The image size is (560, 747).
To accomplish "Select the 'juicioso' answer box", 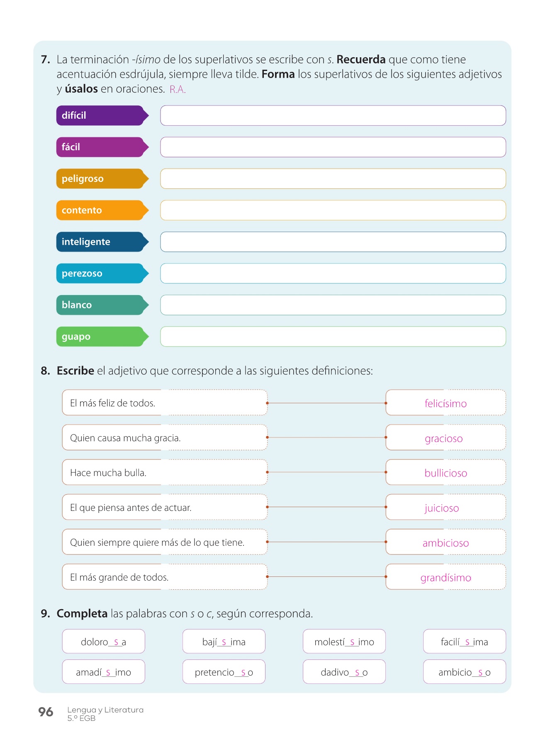I will (446, 508).
